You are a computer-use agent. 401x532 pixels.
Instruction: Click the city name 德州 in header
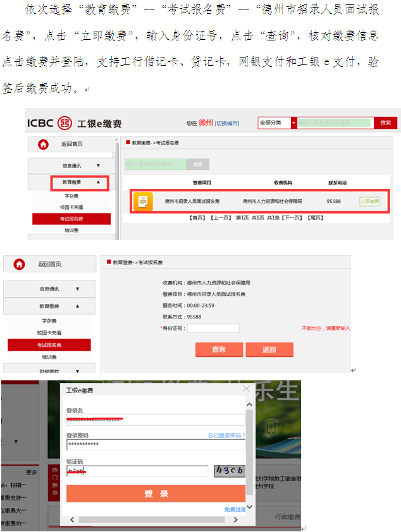(x=206, y=123)
